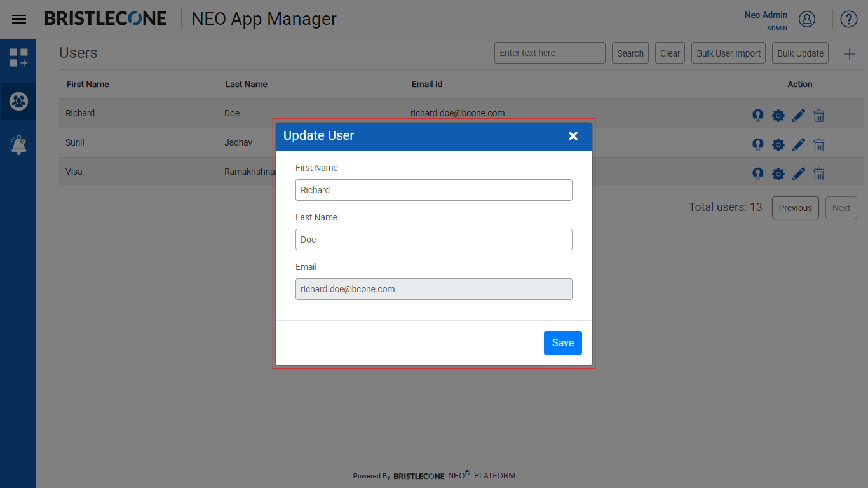
Task: Click the Search button
Action: pyautogui.click(x=630, y=53)
